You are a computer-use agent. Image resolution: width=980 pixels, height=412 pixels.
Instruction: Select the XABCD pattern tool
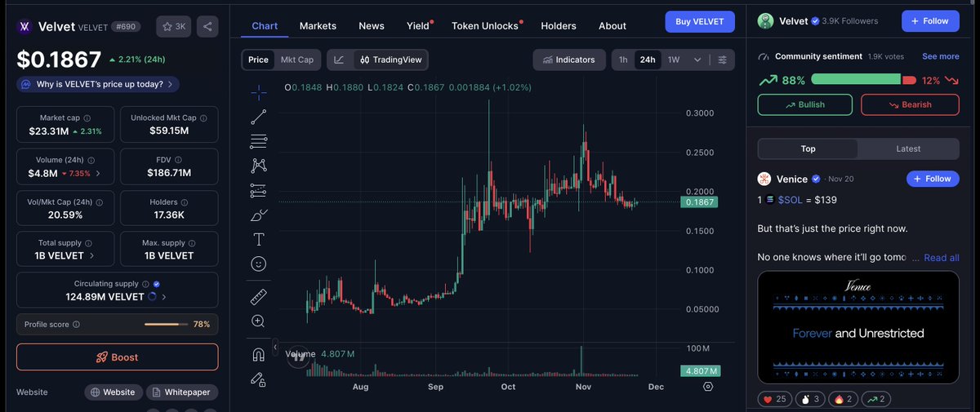(x=258, y=166)
